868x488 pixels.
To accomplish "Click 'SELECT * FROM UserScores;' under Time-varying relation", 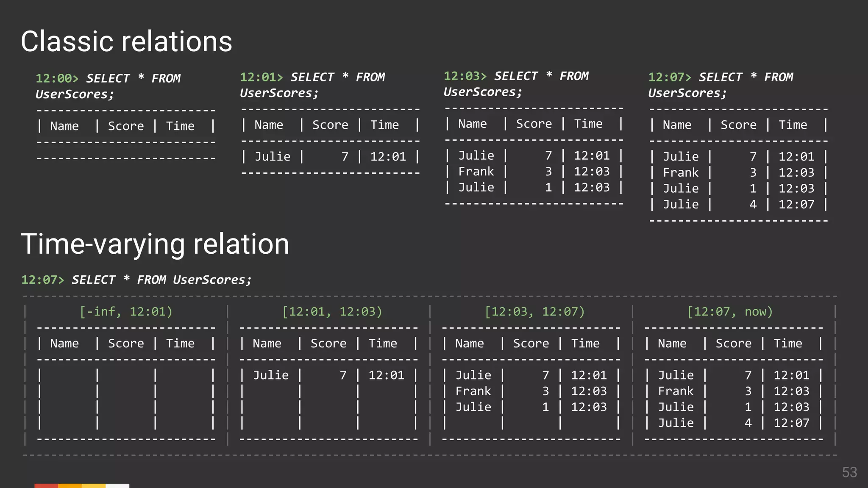I will tap(161, 280).
